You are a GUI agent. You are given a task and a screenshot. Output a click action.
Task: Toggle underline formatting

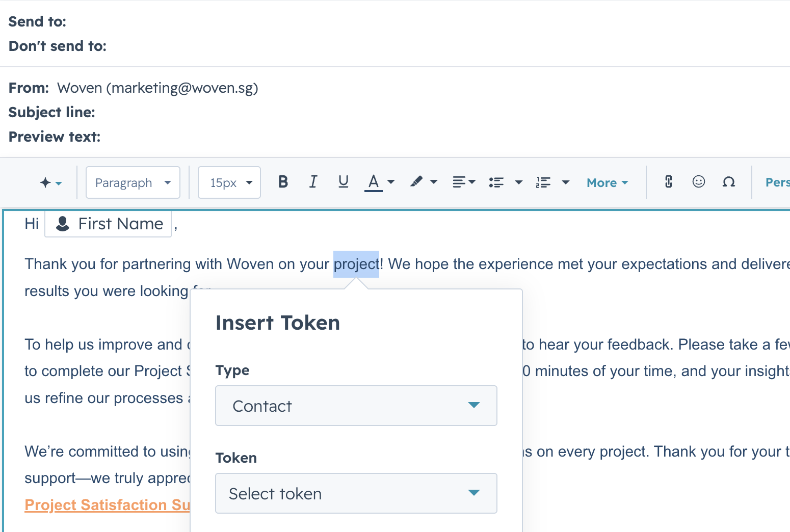coord(344,182)
